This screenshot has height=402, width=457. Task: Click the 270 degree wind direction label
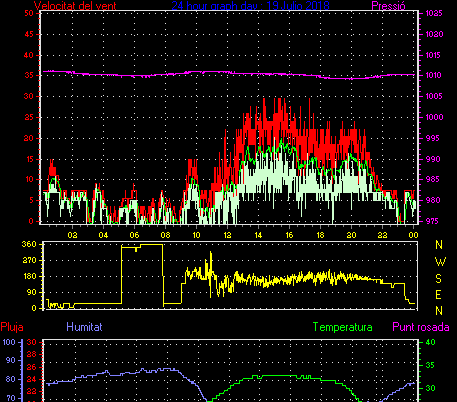click(29, 260)
